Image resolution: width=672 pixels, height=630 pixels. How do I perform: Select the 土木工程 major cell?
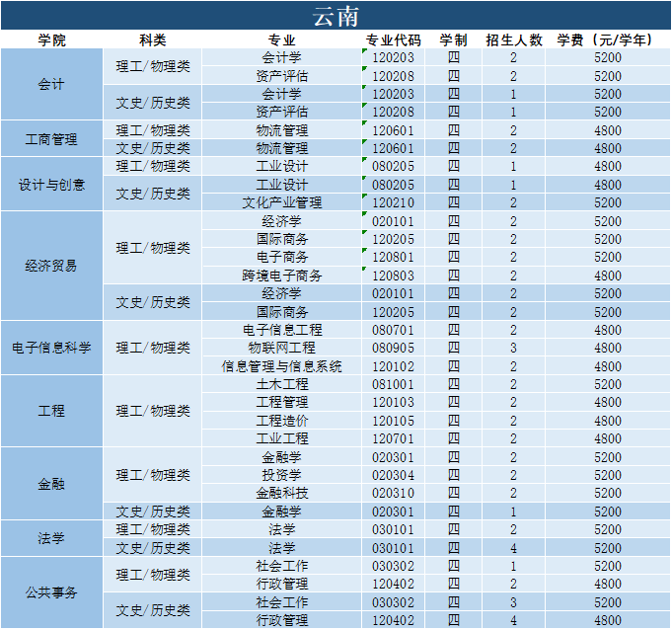282,384
